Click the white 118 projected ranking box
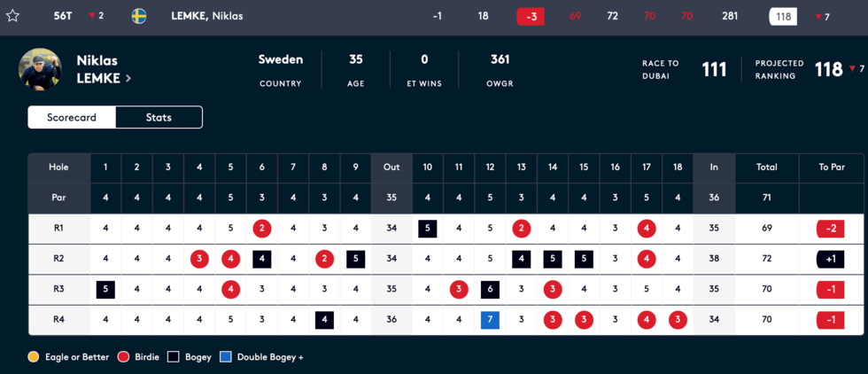 pyautogui.click(x=784, y=16)
